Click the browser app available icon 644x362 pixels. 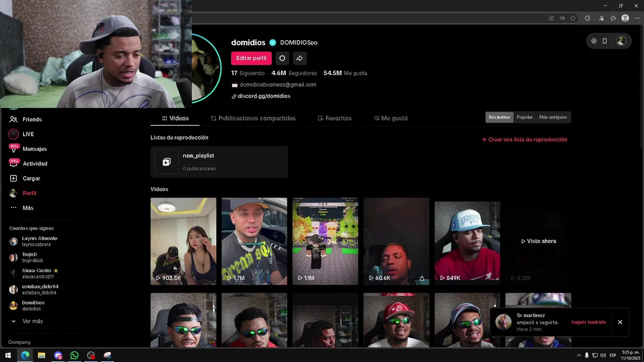551,18
